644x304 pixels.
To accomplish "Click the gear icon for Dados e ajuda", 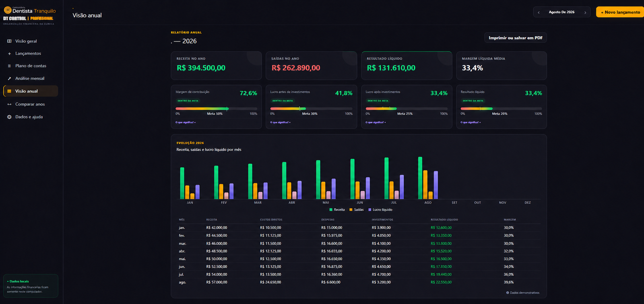I will click(x=9, y=117).
